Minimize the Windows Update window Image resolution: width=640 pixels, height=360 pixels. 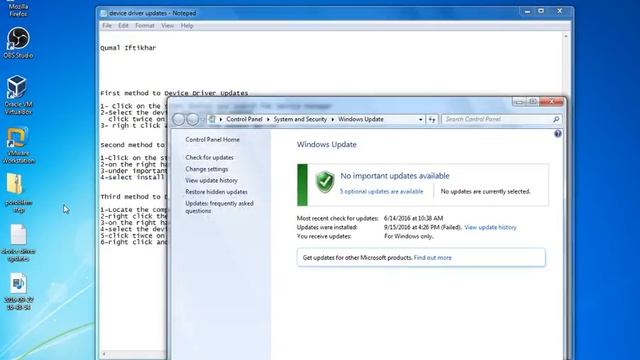pyautogui.click(x=519, y=102)
